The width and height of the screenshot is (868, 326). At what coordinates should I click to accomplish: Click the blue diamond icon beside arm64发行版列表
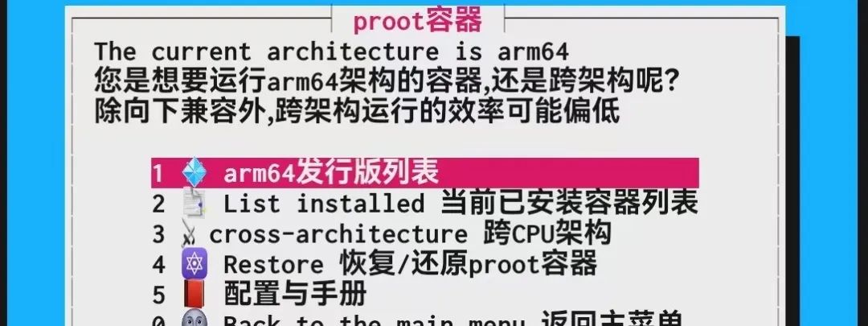pyautogui.click(x=194, y=172)
